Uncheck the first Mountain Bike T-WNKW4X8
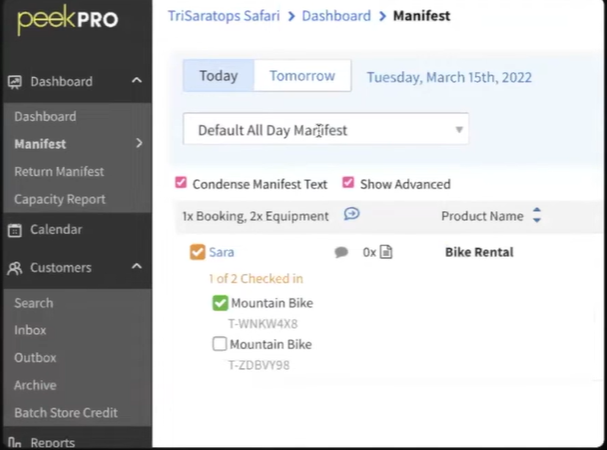Screen dimensions: 607x450 coord(220,303)
